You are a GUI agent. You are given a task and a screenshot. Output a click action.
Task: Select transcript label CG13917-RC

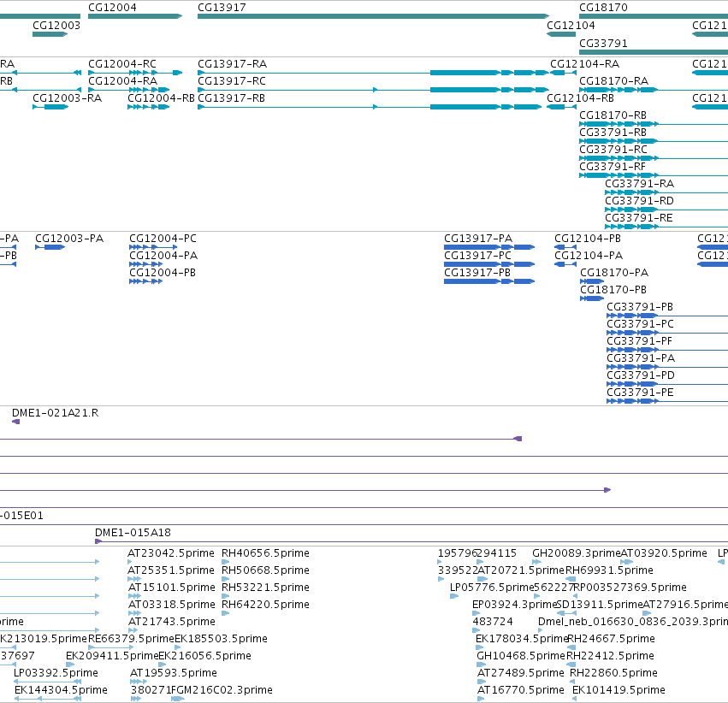coord(232,81)
